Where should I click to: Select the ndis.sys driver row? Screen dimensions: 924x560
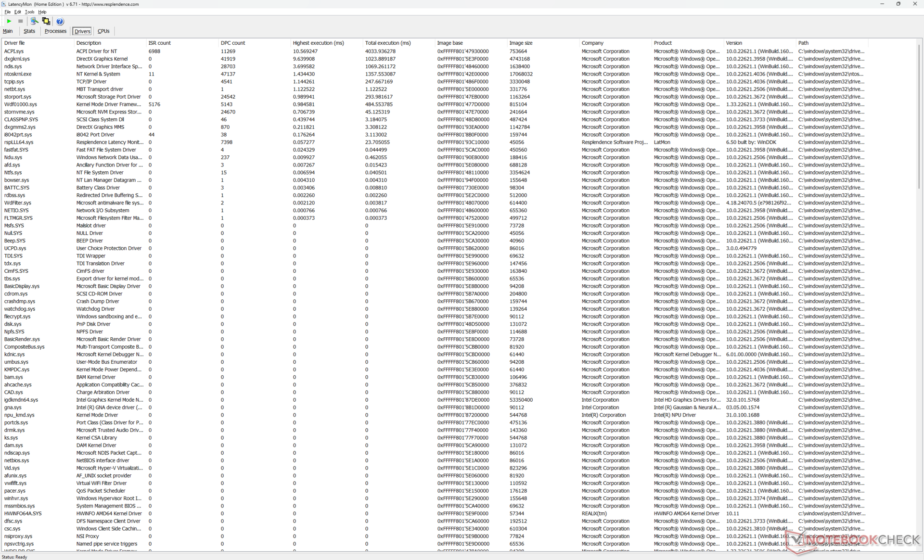(435, 66)
